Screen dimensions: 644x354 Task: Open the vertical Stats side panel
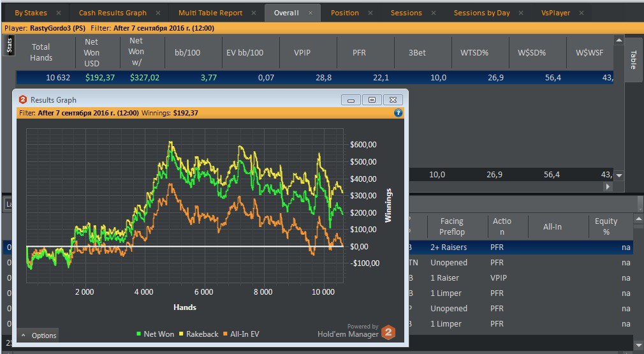9,45
